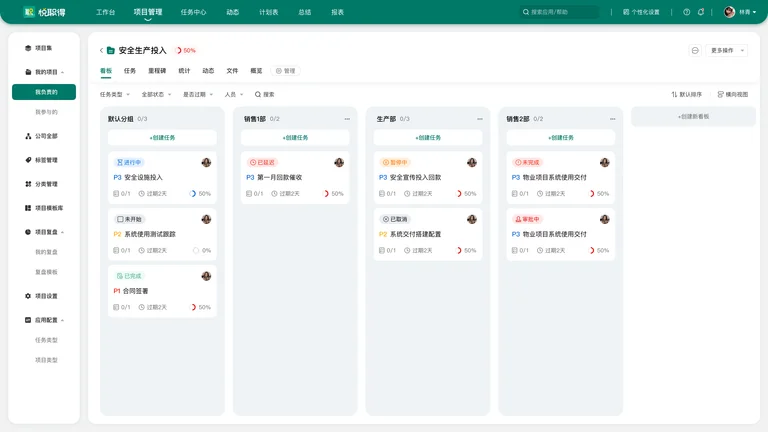Click assignee avatar on 合同签署 card
This screenshot has width=768, height=432.
coord(206,276)
